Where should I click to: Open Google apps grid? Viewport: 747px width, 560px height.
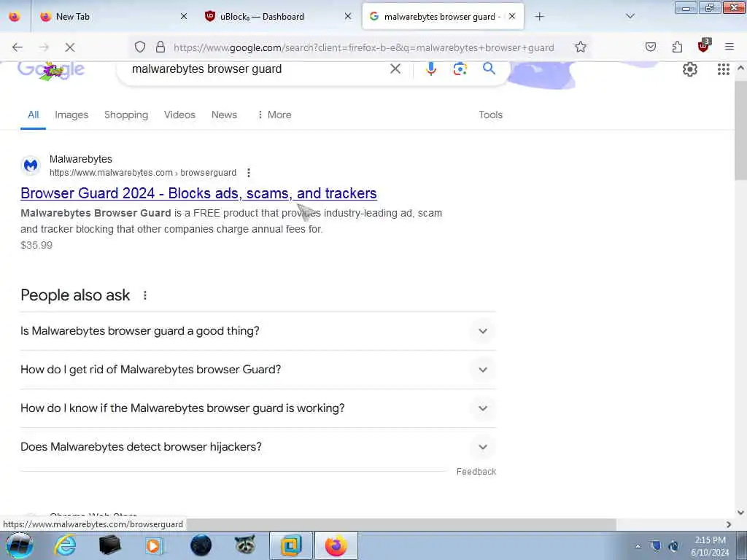tap(723, 69)
